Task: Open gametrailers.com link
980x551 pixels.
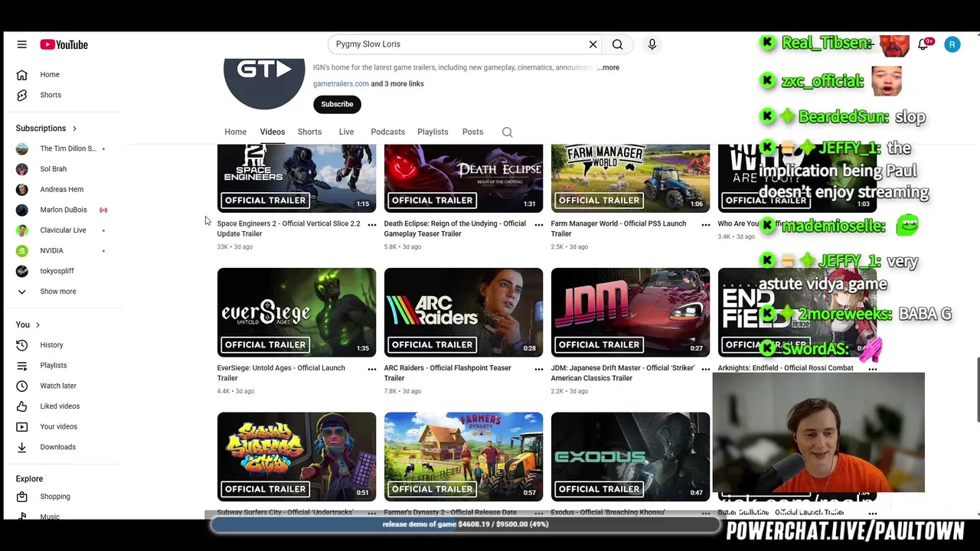Action: coord(341,83)
